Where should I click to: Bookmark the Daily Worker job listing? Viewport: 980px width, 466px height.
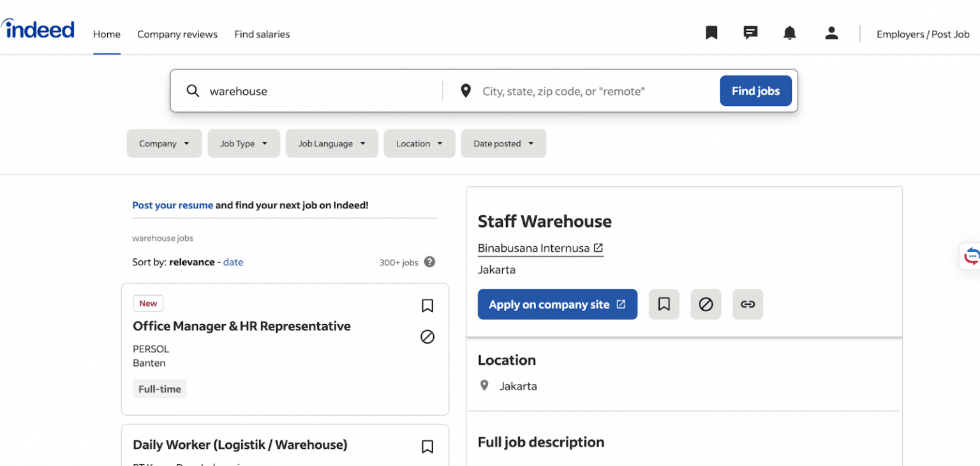(x=427, y=447)
